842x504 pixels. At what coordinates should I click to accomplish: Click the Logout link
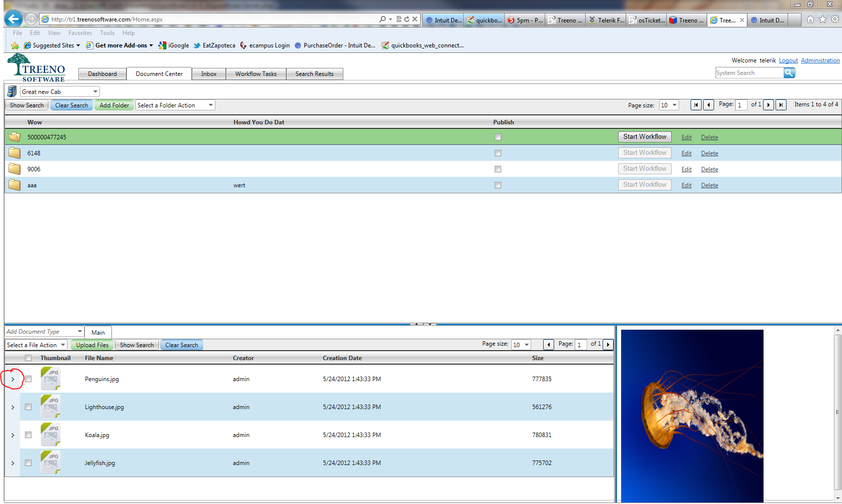click(x=789, y=60)
